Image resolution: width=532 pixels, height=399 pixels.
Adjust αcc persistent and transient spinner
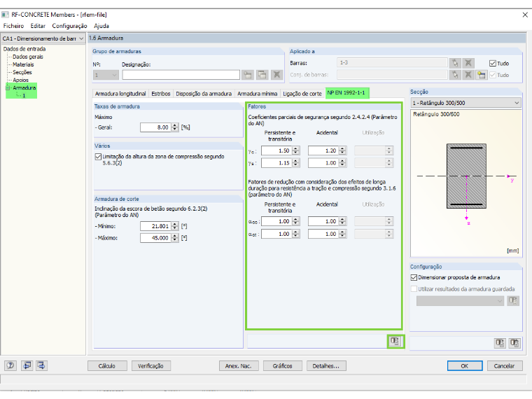pyautogui.click(x=296, y=221)
